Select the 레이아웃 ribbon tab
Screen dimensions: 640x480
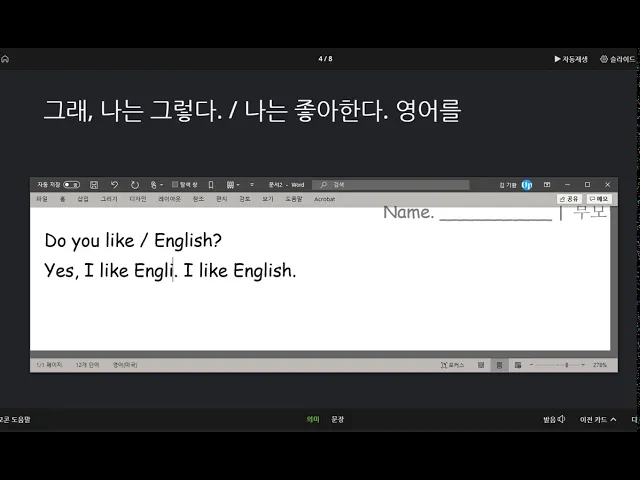[x=169, y=199]
